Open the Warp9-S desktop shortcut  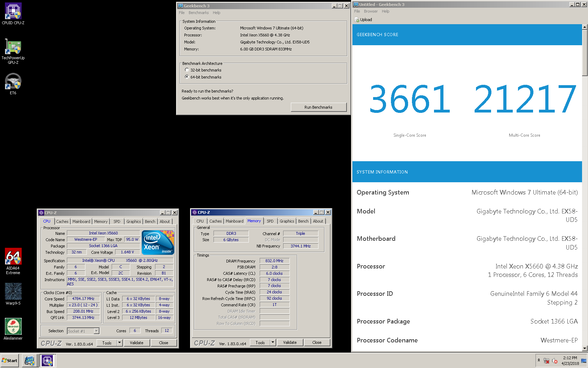click(x=13, y=294)
